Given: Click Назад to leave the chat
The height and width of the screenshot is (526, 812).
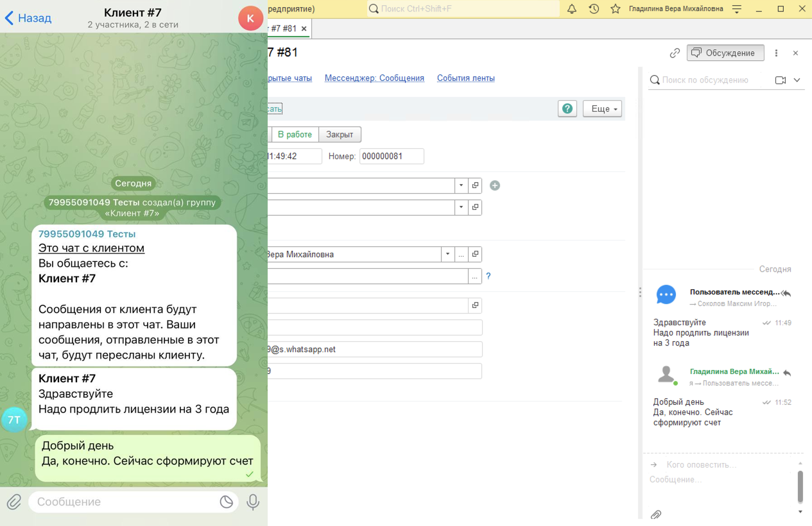Looking at the screenshot, I should tap(28, 18).
